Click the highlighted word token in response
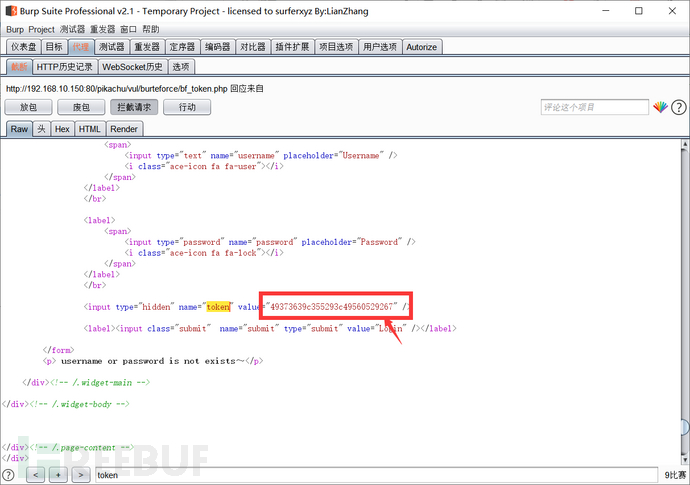The height and width of the screenshot is (485, 690). 218,307
